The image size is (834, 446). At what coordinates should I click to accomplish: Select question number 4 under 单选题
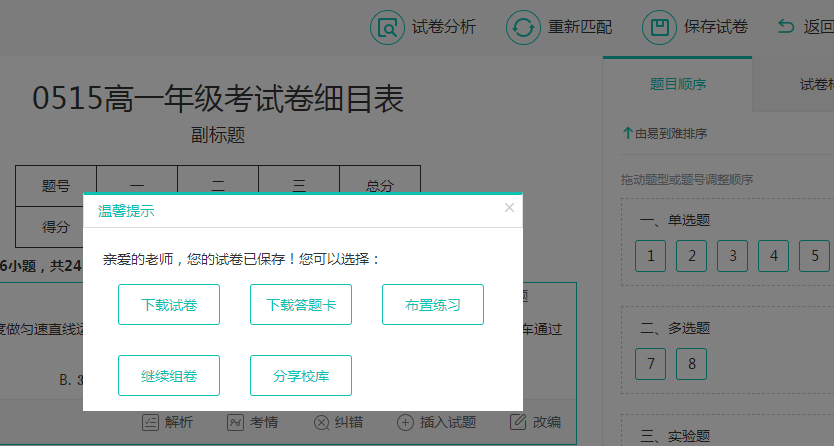[x=773, y=256]
